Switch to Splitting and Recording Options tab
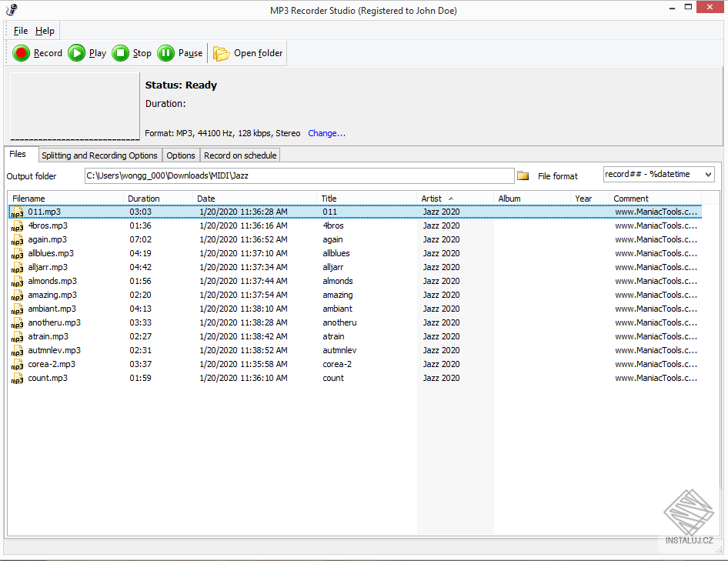 [x=99, y=155]
